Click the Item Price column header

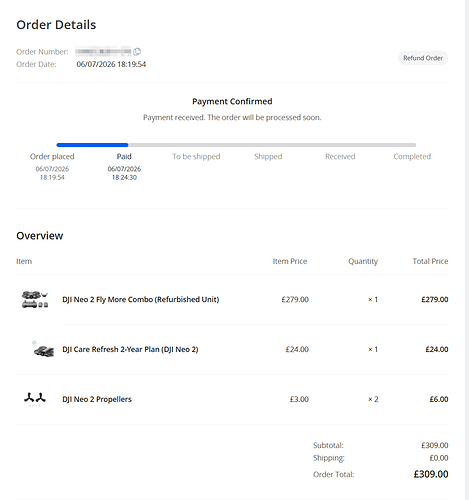pyautogui.click(x=290, y=261)
